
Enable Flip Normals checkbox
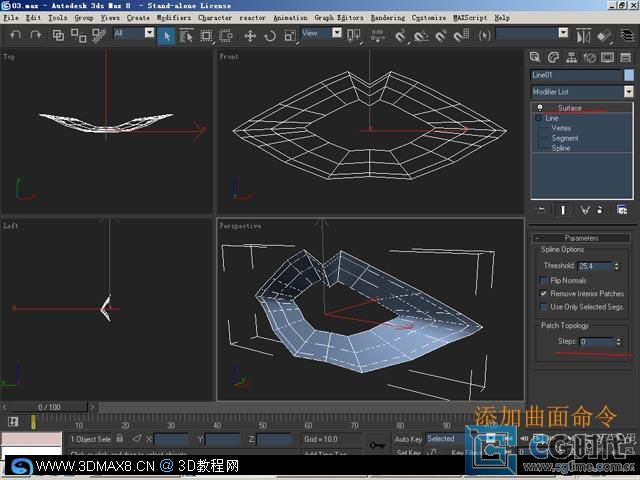543,280
